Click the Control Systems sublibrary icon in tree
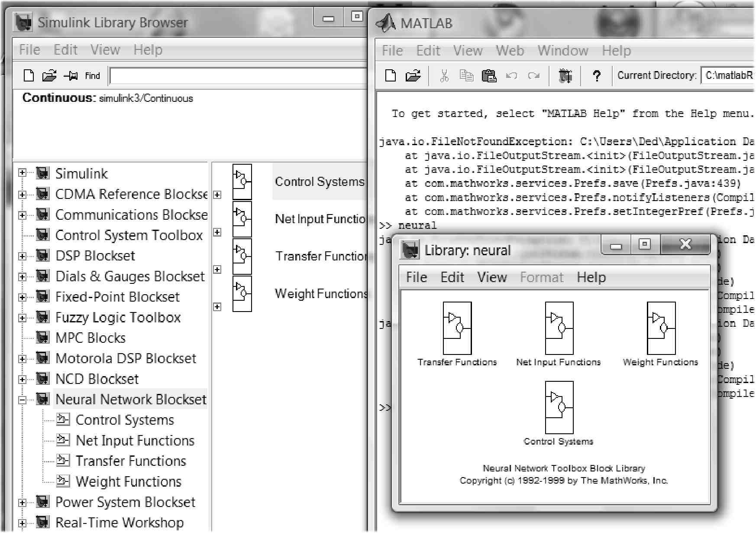Screen dimensions: 756x533 63,420
